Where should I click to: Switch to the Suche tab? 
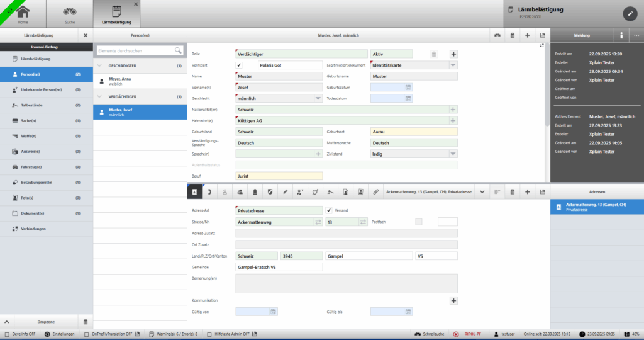point(69,13)
